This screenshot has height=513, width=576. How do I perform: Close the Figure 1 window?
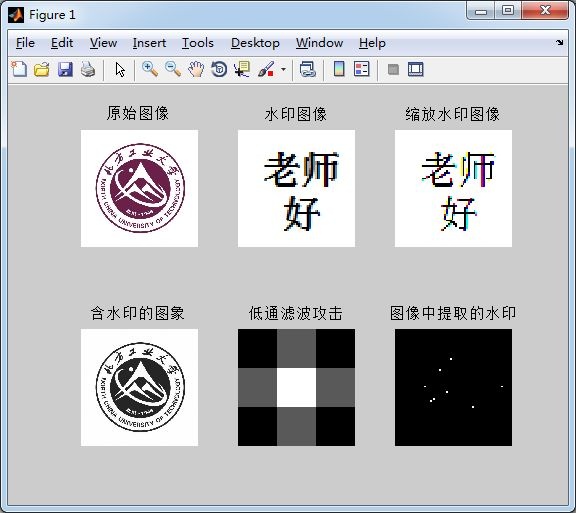545,11
